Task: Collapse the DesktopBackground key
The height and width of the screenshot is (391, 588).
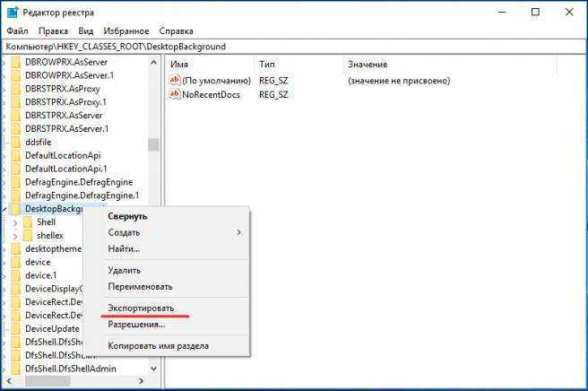Action: 4,209
